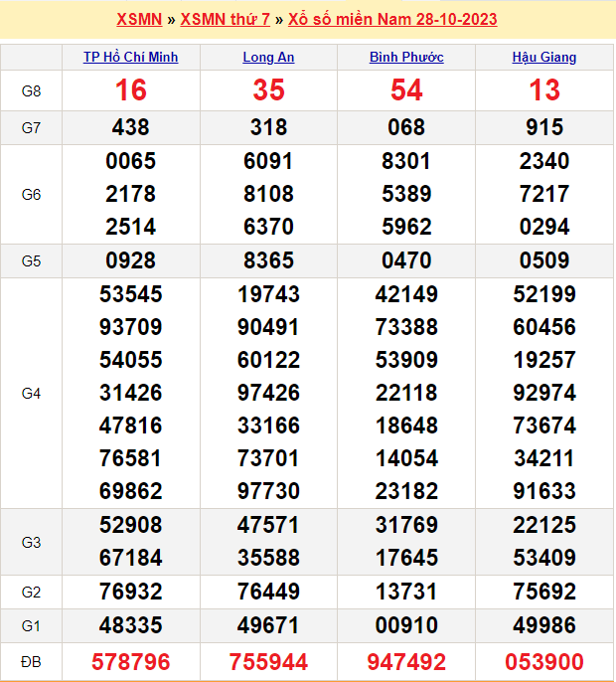Select Hậu Giang special prize 053900
The image size is (616, 682).
543,662
